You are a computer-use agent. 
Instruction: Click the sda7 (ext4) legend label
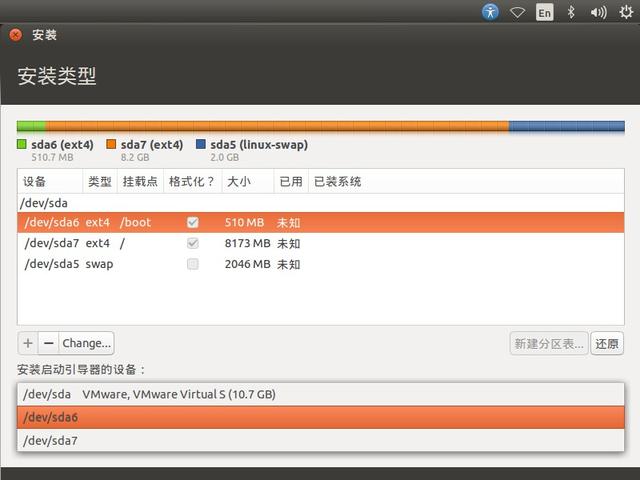pyautogui.click(x=152, y=144)
